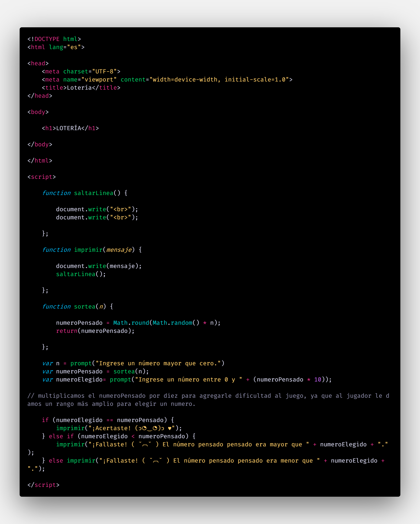
Task: Click the opening script tag
Action: point(42,177)
